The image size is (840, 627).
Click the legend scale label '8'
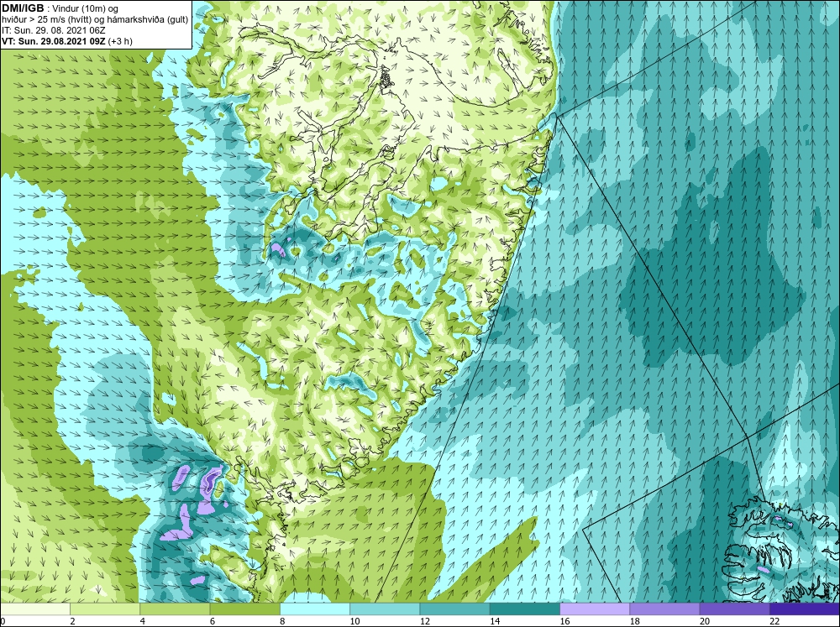[x=282, y=621]
